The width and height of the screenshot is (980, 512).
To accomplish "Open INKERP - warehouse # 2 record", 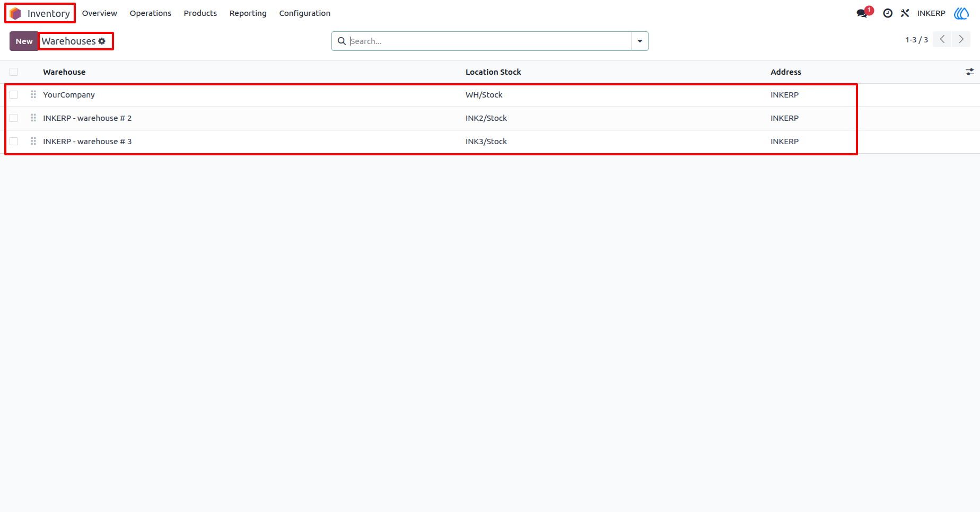I will click(87, 118).
